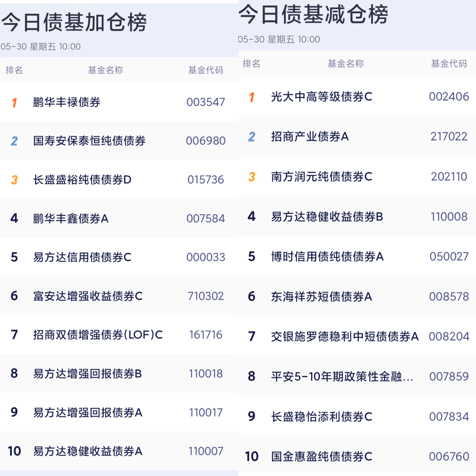Click the blue rank 2 badge for 国寿安保泰恒纯债债券
This screenshot has width=476, height=476.
tap(14, 141)
